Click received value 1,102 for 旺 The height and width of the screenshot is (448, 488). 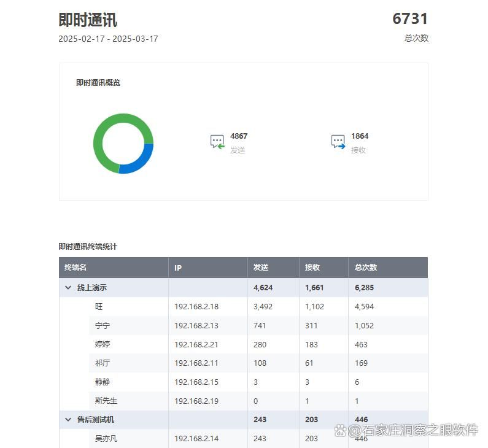(x=314, y=307)
